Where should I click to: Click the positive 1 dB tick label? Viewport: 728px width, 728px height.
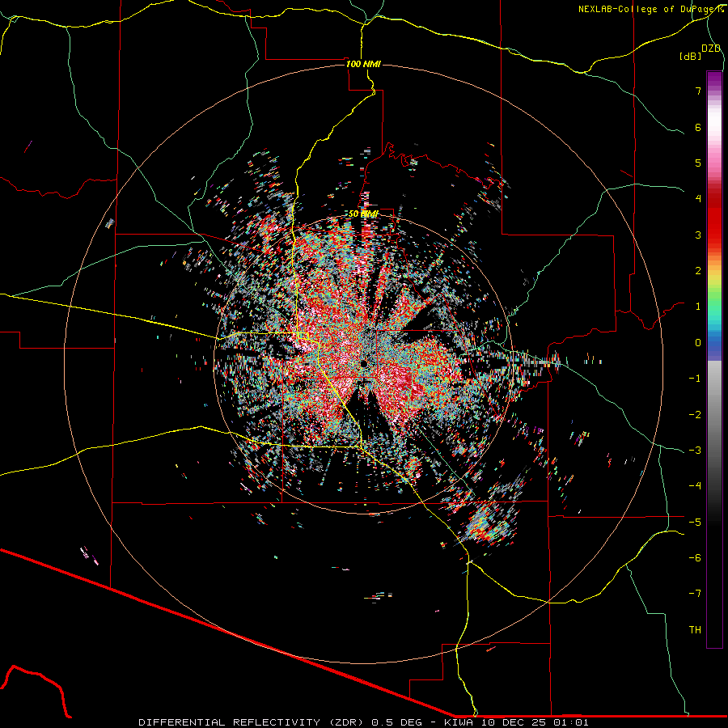[x=698, y=307]
